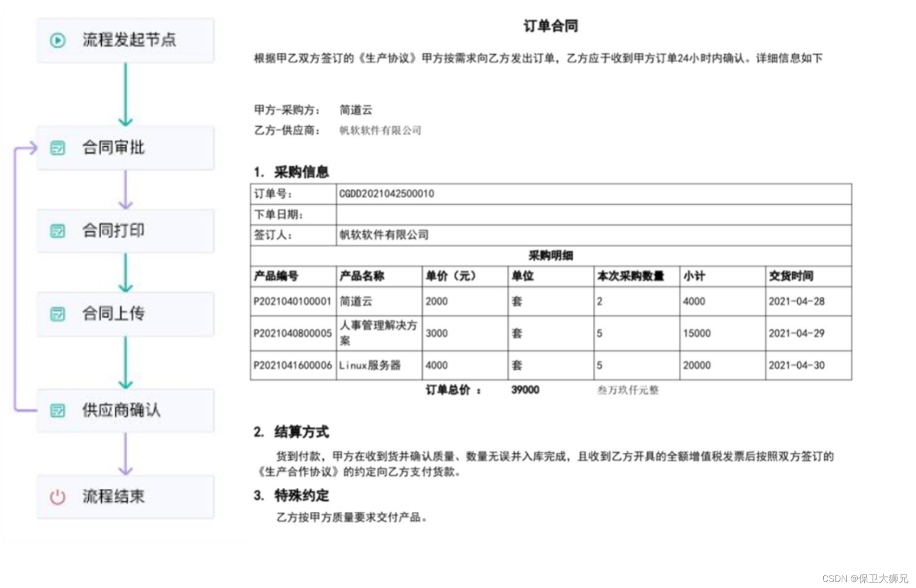Click the 1. 采购信息 heading
916x588 pixels.
291,172
